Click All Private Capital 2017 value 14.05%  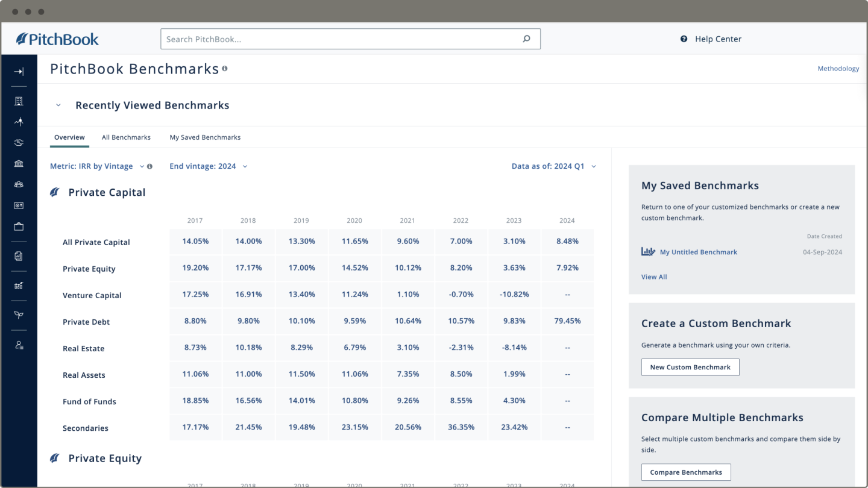(195, 241)
